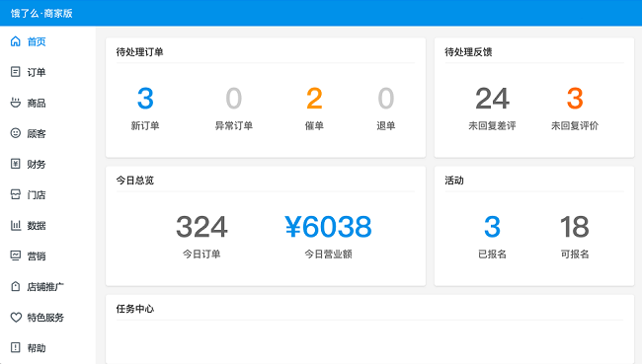This screenshot has height=364, width=642.
Task: Open the 3 under 未回复评价
Action: click(x=575, y=99)
